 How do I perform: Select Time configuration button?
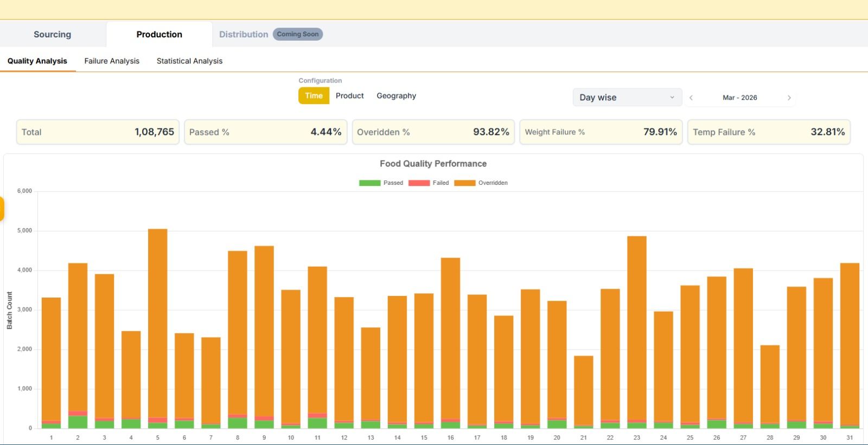[x=314, y=96]
